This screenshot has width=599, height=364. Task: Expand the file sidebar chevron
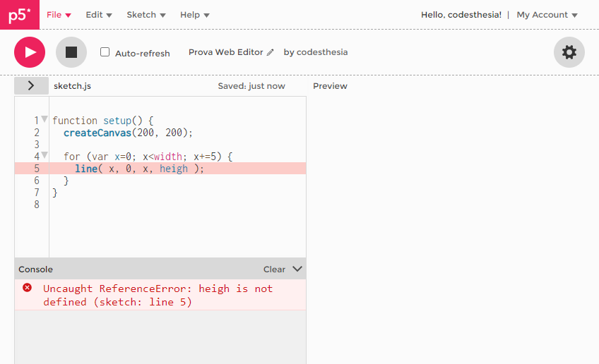(x=31, y=86)
